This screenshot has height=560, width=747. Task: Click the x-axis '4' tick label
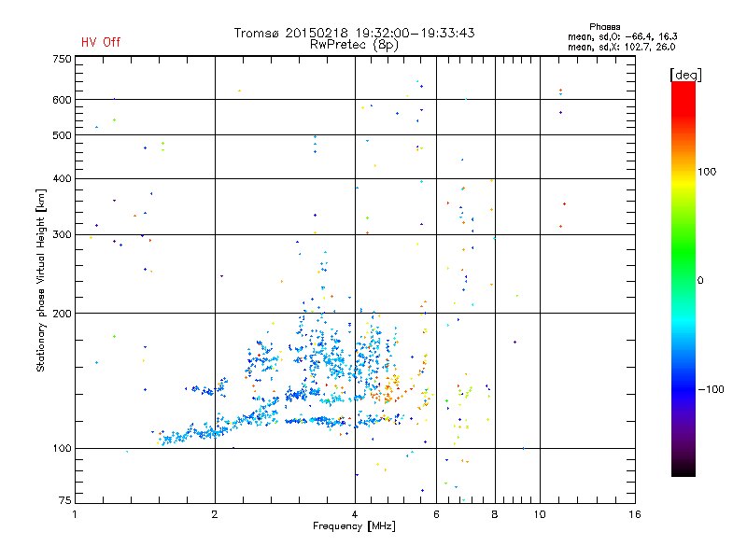[x=355, y=514]
